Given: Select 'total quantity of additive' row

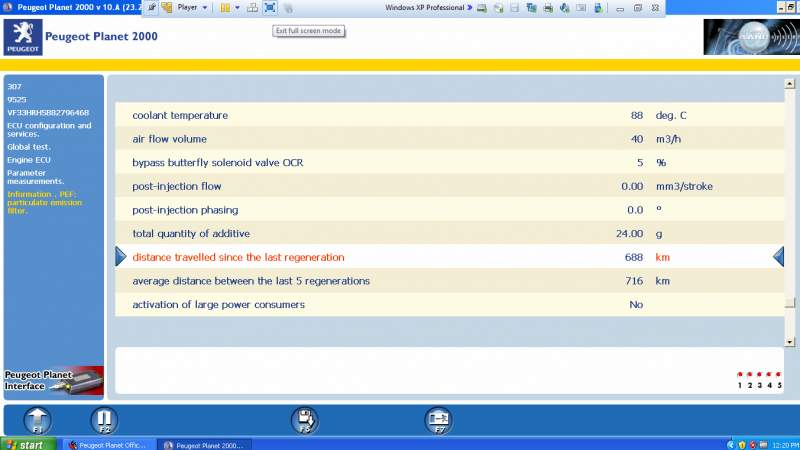Looking at the screenshot, I should pos(449,233).
